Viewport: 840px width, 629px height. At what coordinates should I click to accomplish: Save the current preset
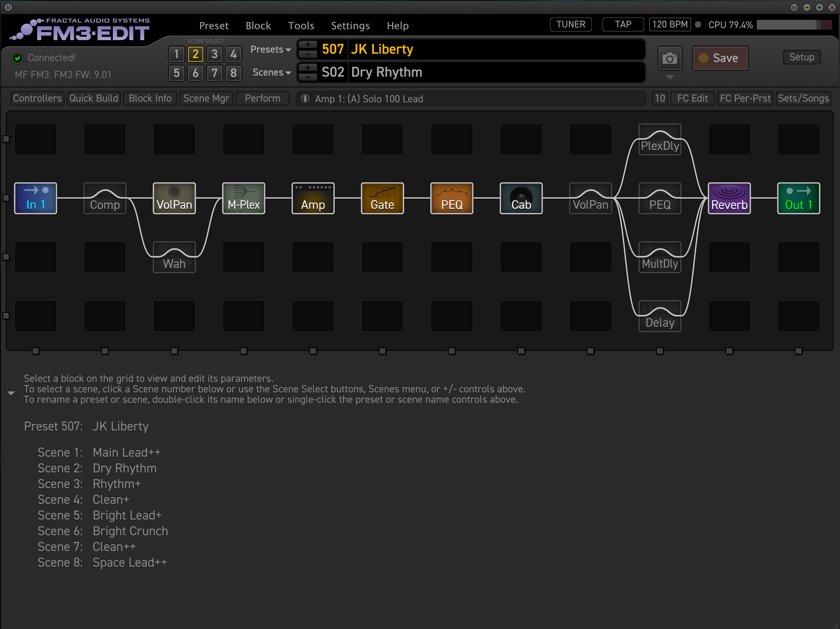(720, 58)
